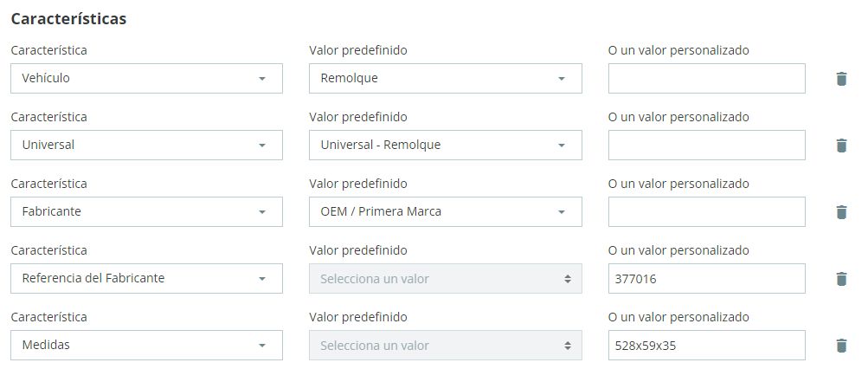Click the custom value field containing 528x59x35
The width and height of the screenshot is (868, 369).
(x=706, y=346)
